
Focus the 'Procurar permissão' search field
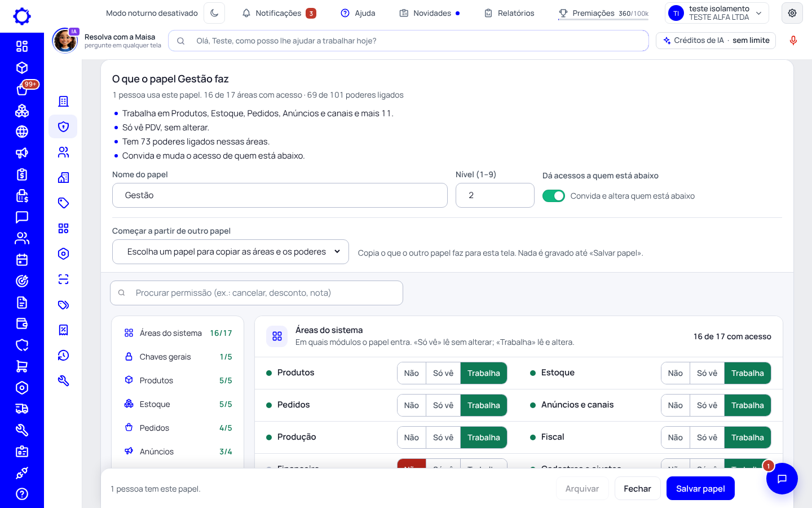(x=257, y=293)
